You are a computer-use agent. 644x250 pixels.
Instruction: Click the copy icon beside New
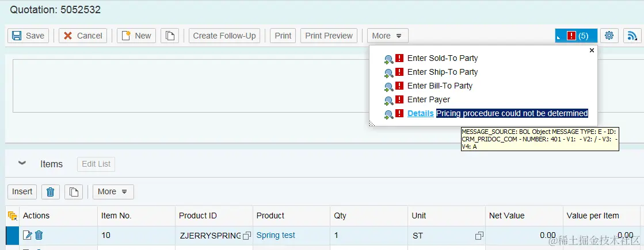pos(170,36)
